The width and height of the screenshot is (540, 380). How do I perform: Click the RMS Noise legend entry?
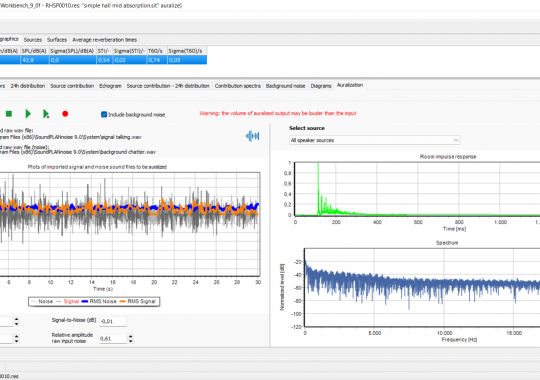point(99,301)
